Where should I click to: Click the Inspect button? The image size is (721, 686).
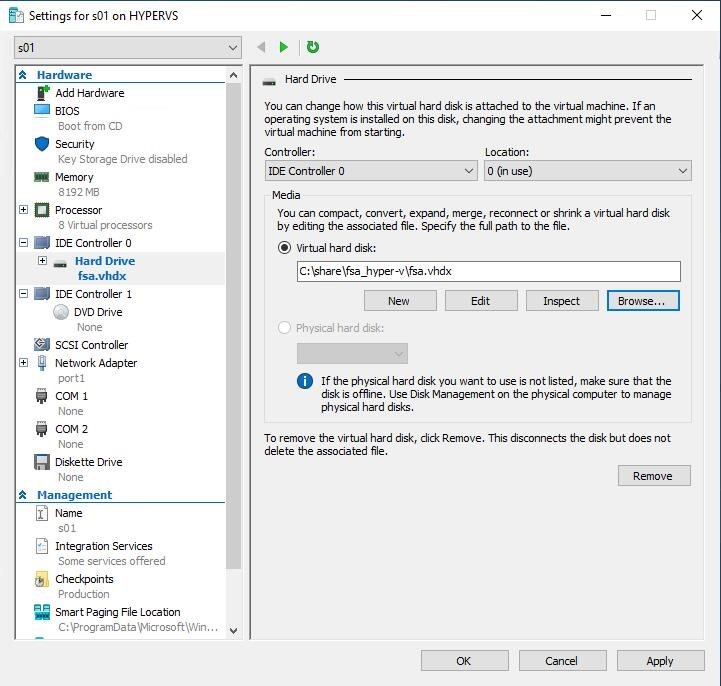tap(562, 301)
